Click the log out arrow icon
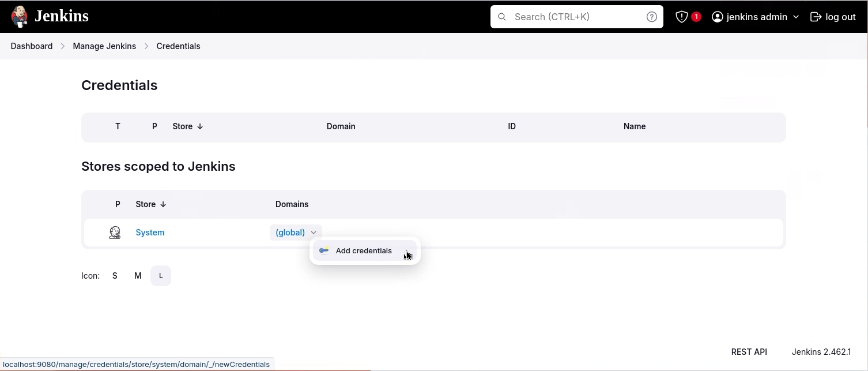The height and width of the screenshot is (371, 868). [816, 17]
